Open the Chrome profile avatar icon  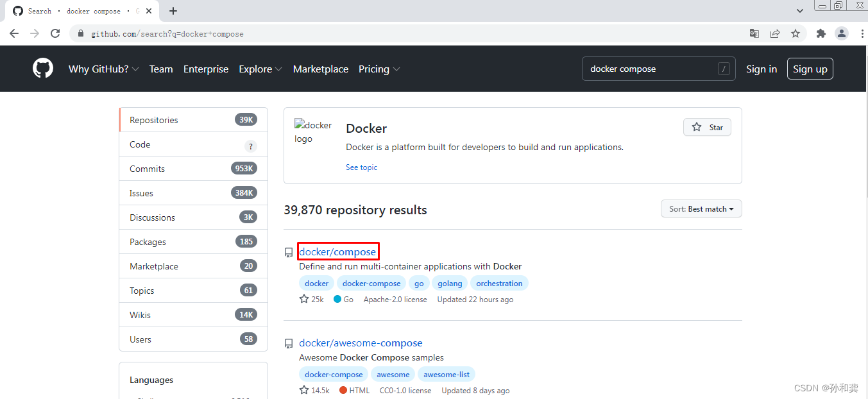click(x=842, y=33)
